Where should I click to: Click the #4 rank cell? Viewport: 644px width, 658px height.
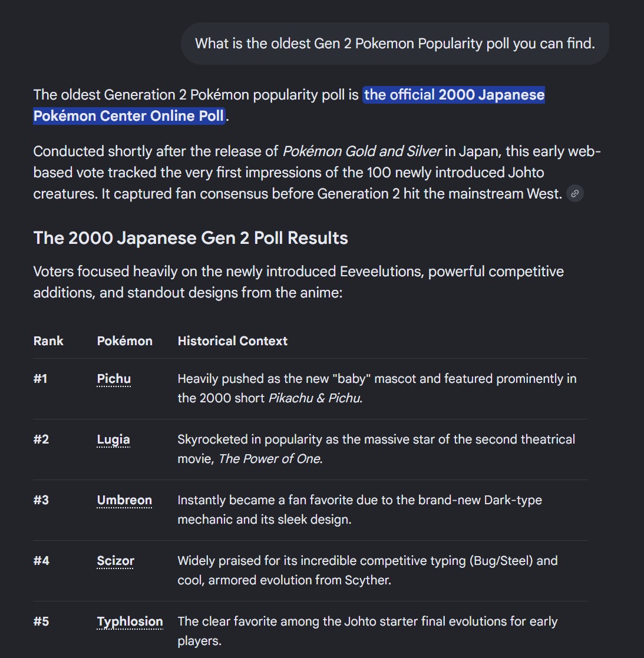pos(41,561)
